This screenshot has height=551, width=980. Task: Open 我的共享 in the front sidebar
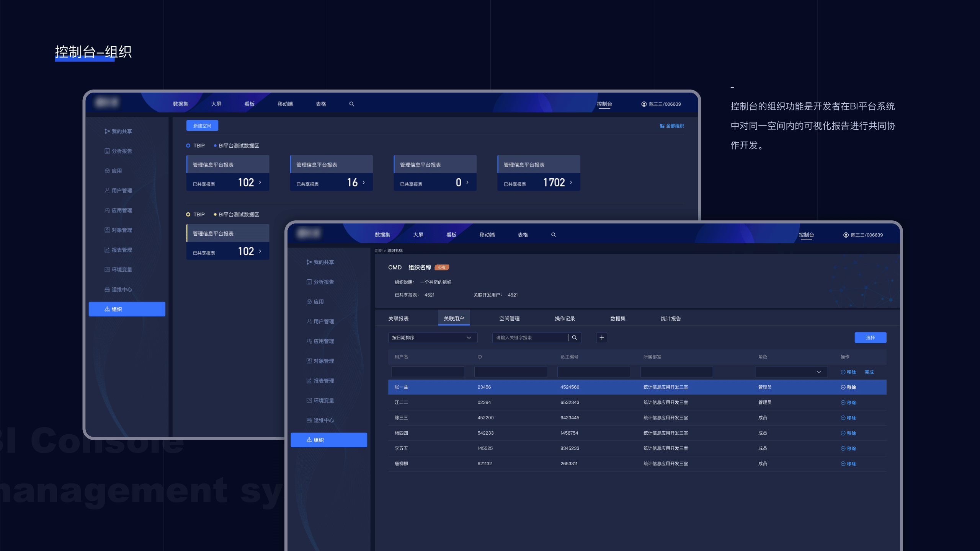[323, 262]
